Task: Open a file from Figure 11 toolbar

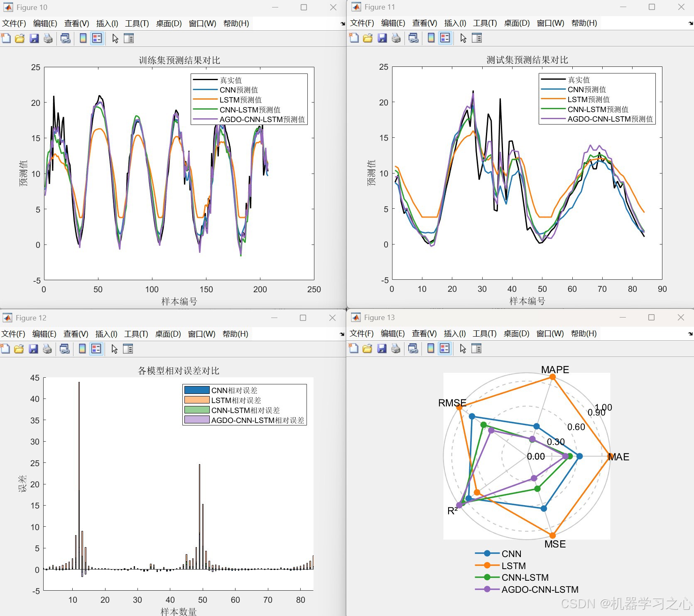Action: pyautogui.click(x=368, y=38)
